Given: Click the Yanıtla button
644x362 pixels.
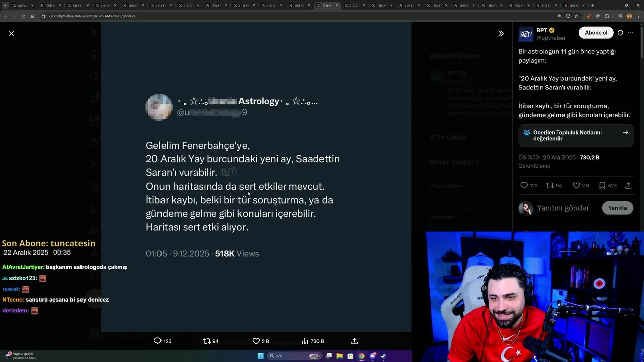Looking at the screenshot, I should pyautogui.click(x=617, y=208).
